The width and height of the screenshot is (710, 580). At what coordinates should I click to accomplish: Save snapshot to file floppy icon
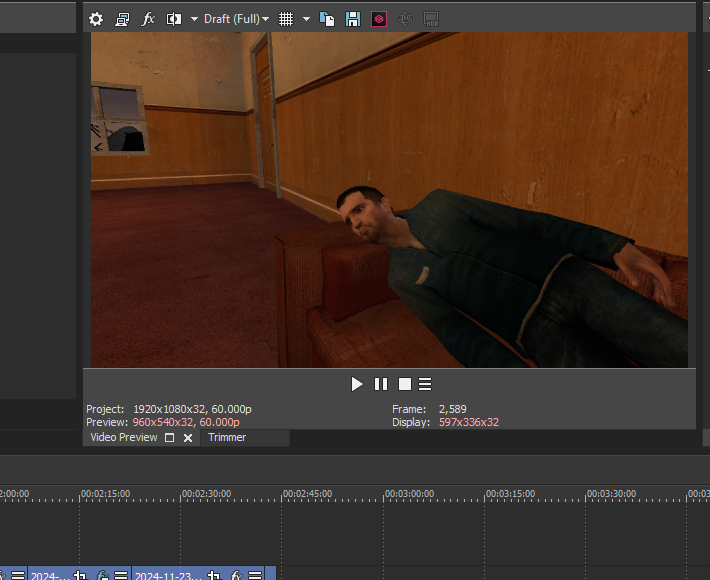(353, 19)
